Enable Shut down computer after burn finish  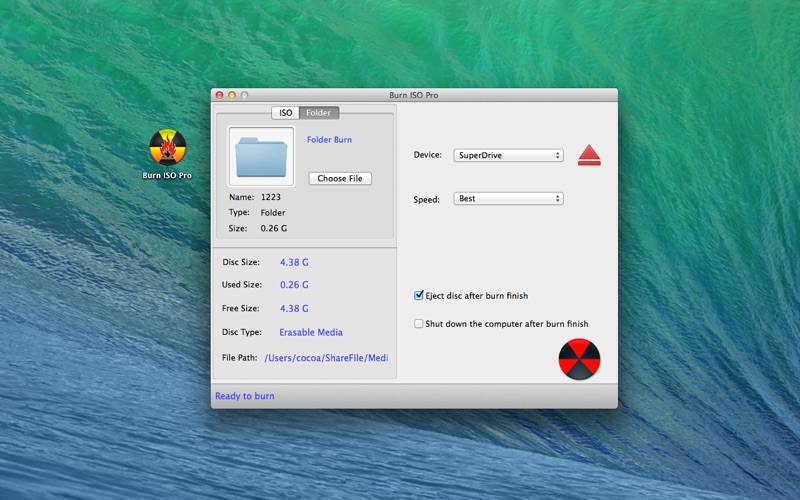point(418,323)
